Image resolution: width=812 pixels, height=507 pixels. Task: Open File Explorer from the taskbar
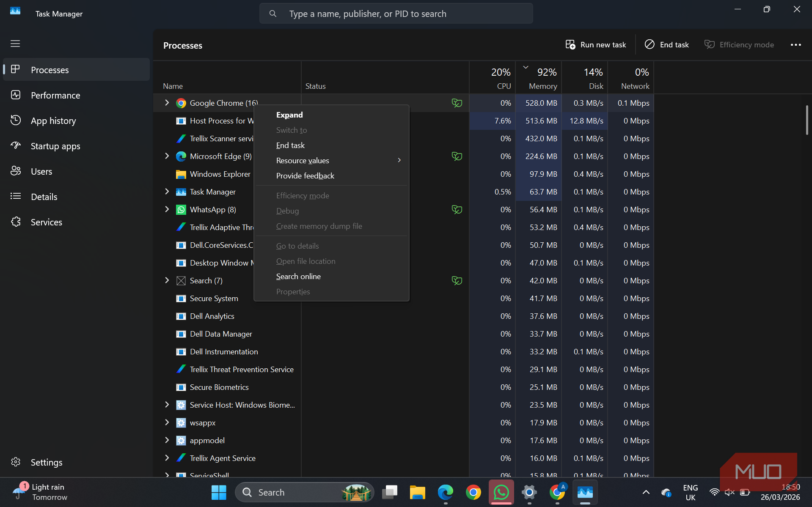click(x=417, y=492)
